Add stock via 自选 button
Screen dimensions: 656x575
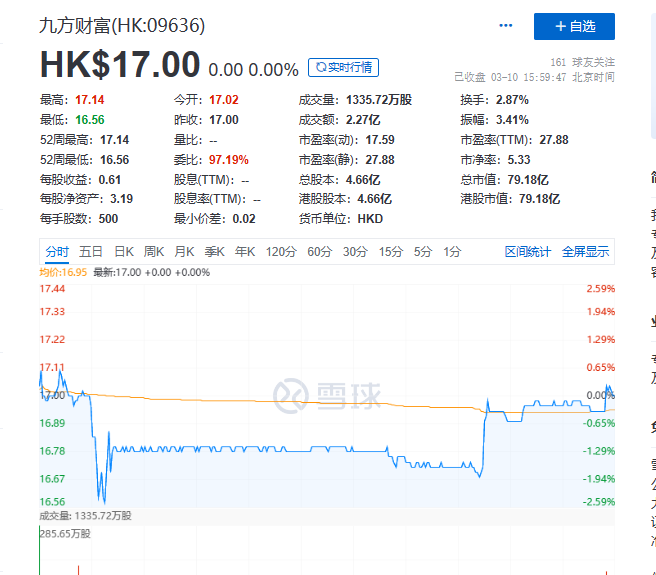(x=574, y=26)
